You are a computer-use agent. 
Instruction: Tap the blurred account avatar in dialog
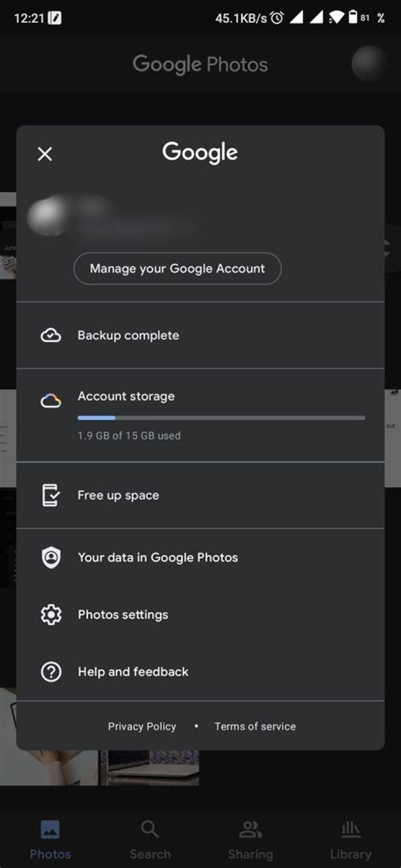point(47,217)
